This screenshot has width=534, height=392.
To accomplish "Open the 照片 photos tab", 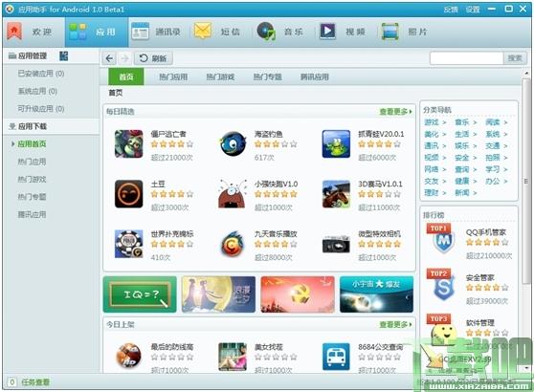I will 405,32.
